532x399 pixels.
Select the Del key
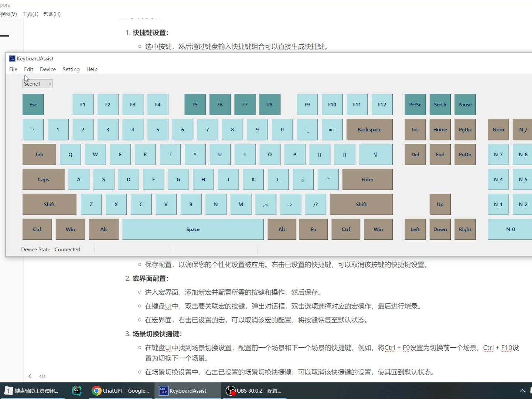tap(415, 154)
